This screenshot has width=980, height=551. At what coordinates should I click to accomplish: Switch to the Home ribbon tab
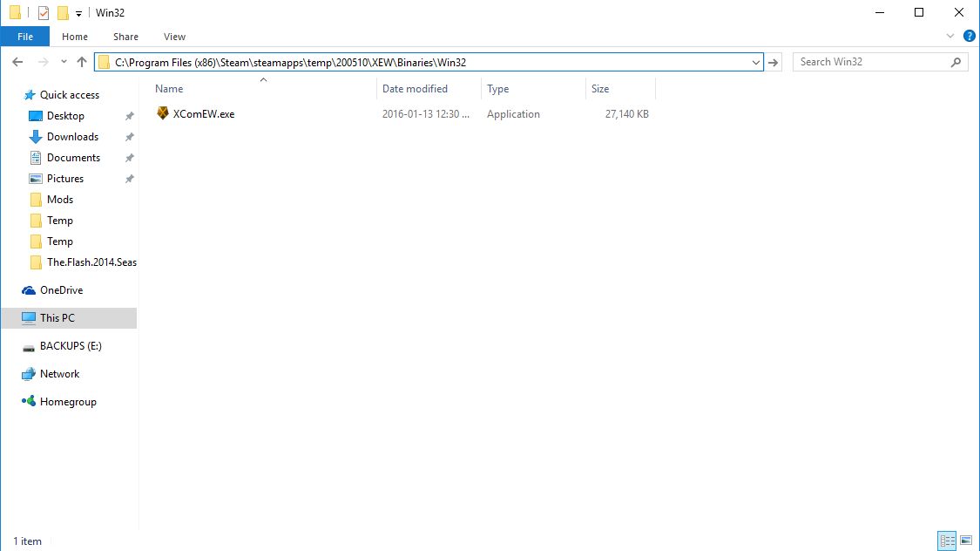point(74,37)
